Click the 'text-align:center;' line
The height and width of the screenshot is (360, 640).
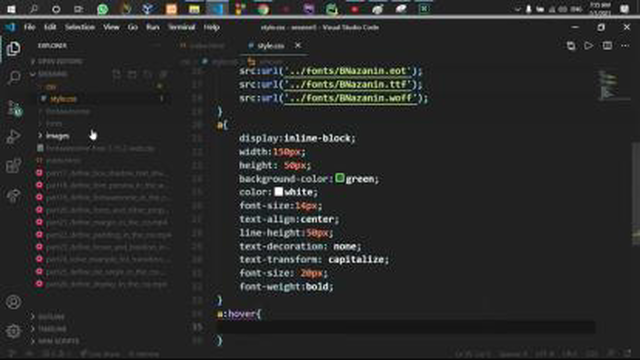click(289, 219)
